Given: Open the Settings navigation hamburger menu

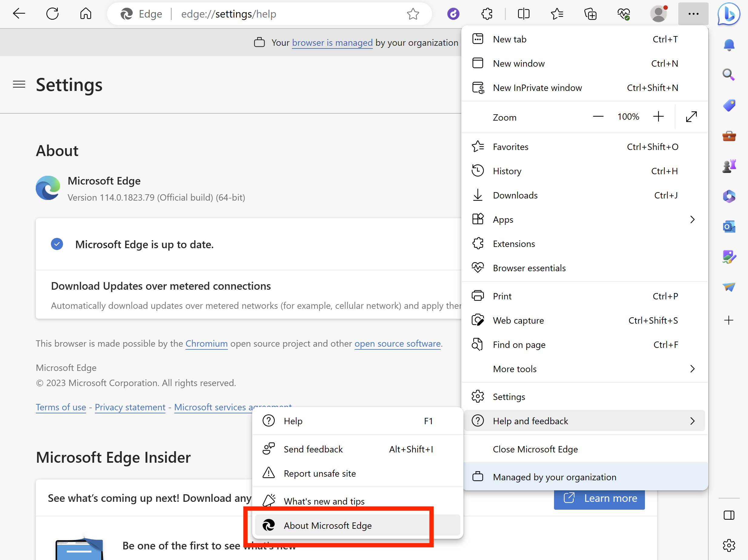Looking at the screenshot, I should (19, 84).
